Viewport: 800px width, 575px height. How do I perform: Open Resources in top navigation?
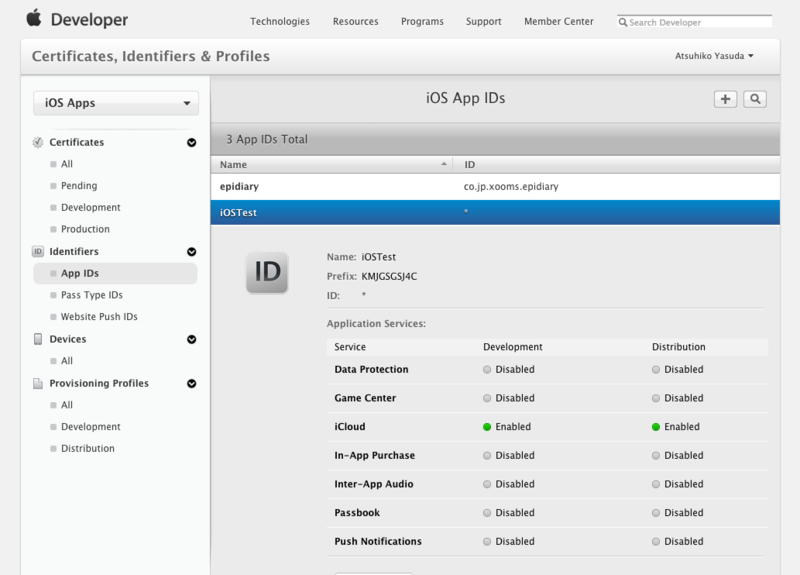[x=356, y=21]
